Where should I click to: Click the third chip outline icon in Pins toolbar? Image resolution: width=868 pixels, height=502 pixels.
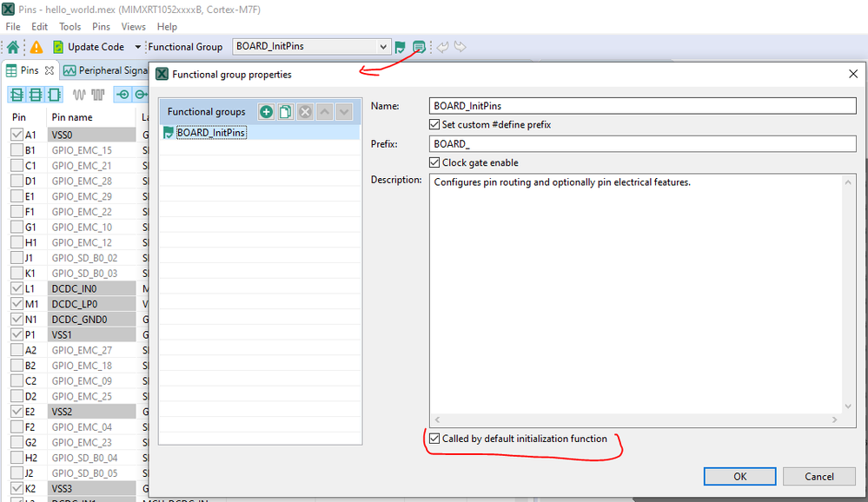coord(54,95)
